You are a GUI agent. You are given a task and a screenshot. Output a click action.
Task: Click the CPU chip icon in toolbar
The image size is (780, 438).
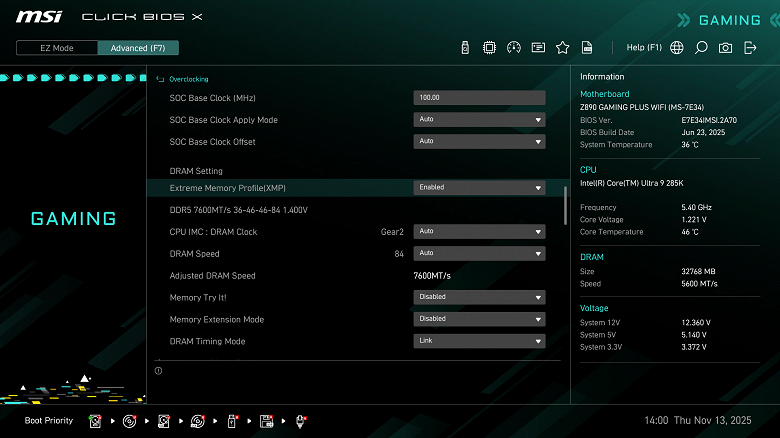point(489,48)
